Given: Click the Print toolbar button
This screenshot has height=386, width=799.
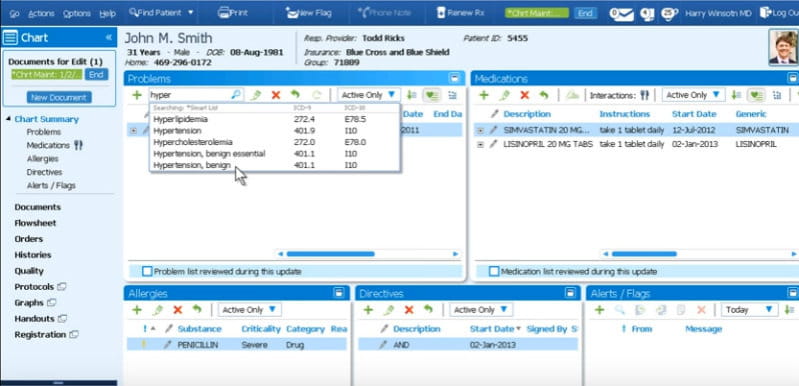Looking at the screenshot, I should (x=233, y=13).
